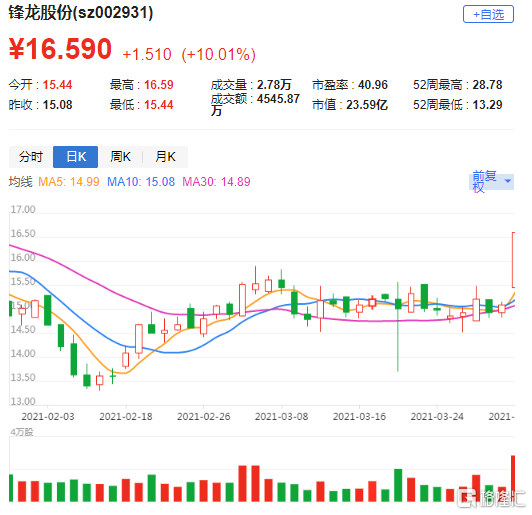The width and height of the screenshot is (532, 515).
Task: Click the 13.00 price axis label
Action: 23,402
